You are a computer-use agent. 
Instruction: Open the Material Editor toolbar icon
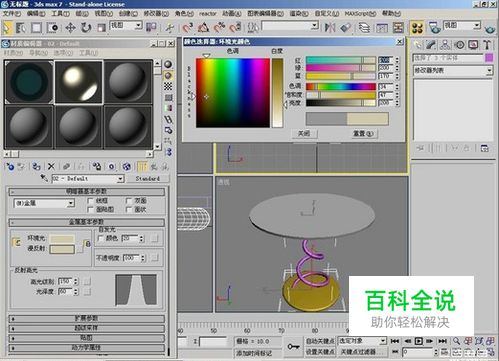coord(416,28)
